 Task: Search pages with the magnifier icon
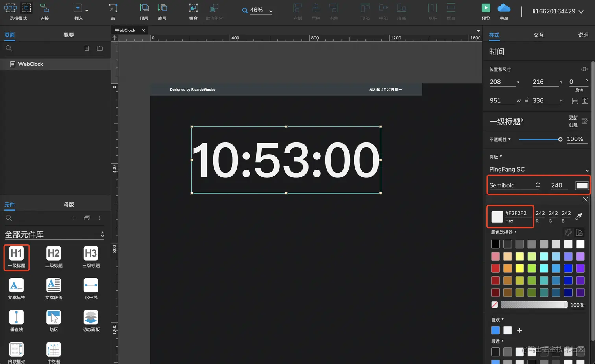coord(9,48)
